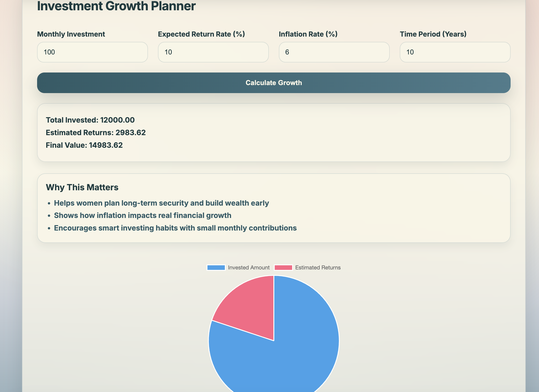Click the Why This Matters heading

click(x=82, y=187)
